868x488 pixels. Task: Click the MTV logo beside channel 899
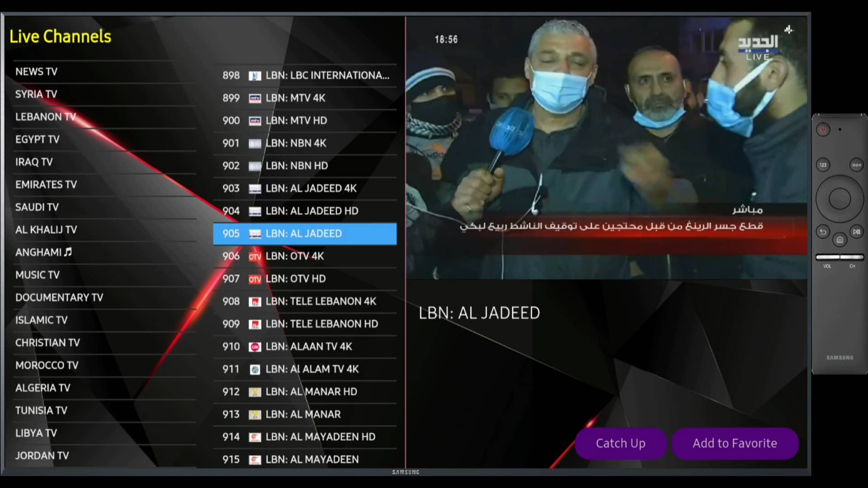255,99
